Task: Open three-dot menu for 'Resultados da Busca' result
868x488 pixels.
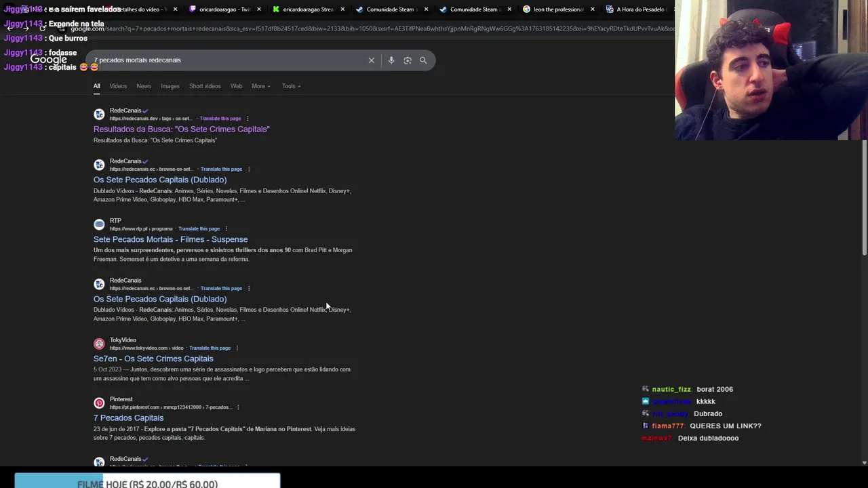Action: pos(248,119)
